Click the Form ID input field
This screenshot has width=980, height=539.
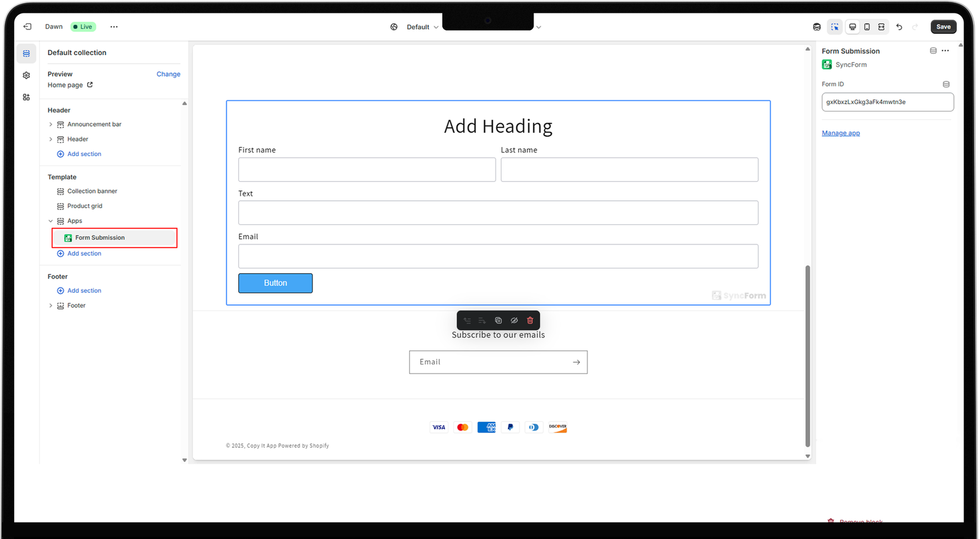pos(888,102)
